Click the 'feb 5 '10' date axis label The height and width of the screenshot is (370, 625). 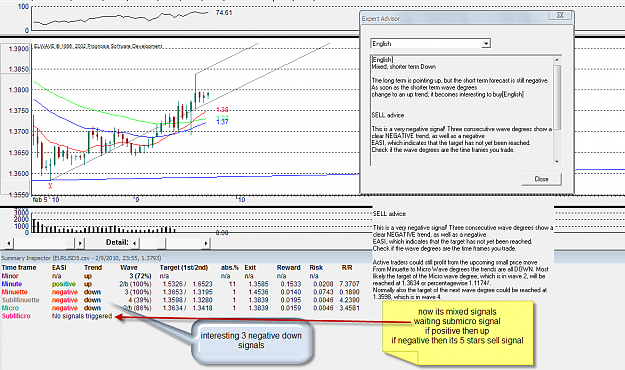coord(45,199)
